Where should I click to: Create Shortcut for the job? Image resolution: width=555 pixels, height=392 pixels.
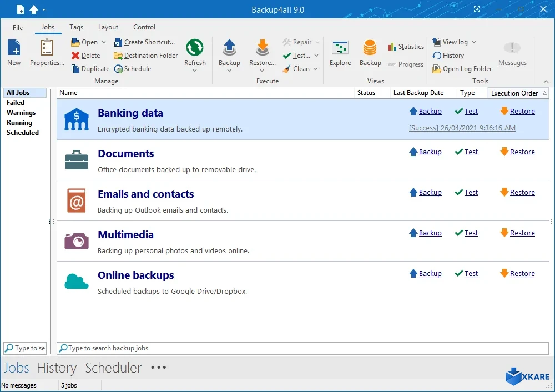click(144, 42)
